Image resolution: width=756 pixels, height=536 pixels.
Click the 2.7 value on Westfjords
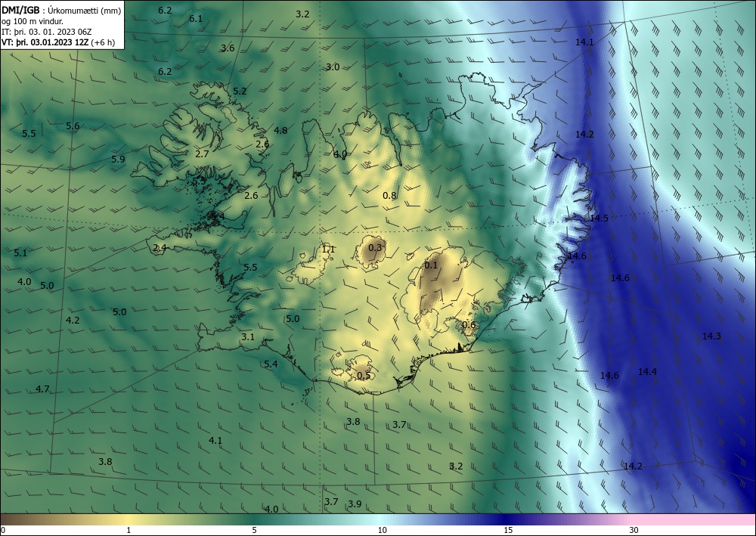pyautogui.click(x=202, y=153)
